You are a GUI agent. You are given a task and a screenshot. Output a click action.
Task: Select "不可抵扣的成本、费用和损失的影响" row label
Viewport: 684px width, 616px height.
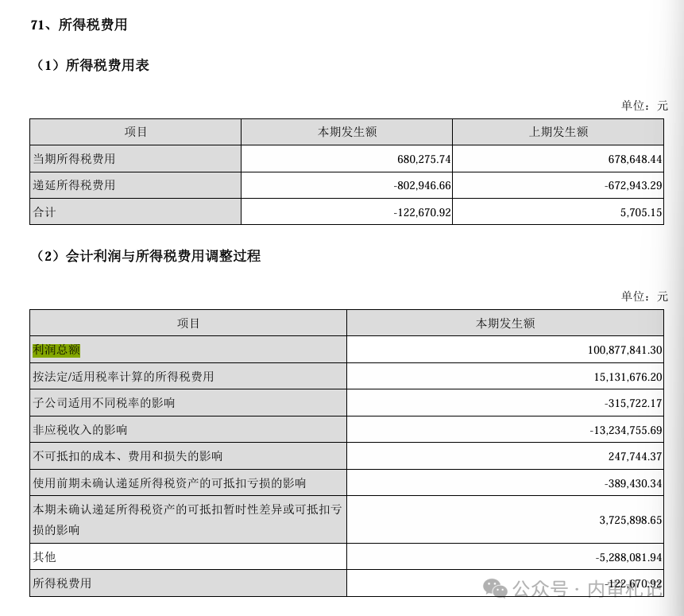[128, 456]
